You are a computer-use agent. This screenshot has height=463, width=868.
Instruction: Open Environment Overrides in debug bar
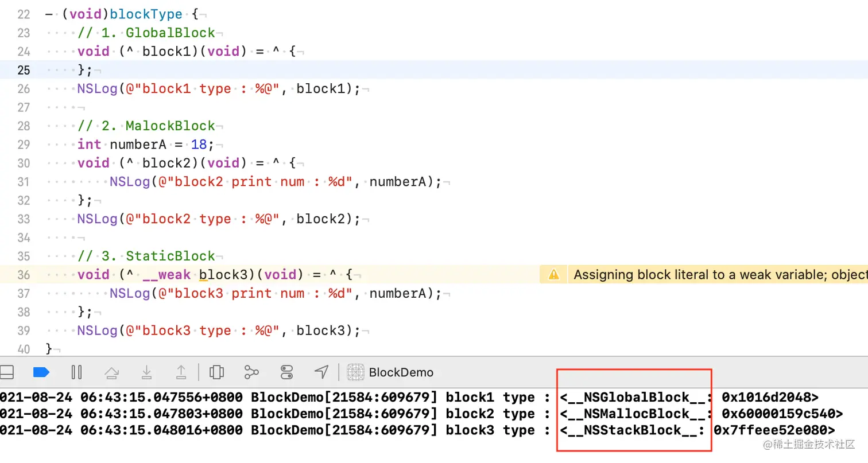pos(286,372)
